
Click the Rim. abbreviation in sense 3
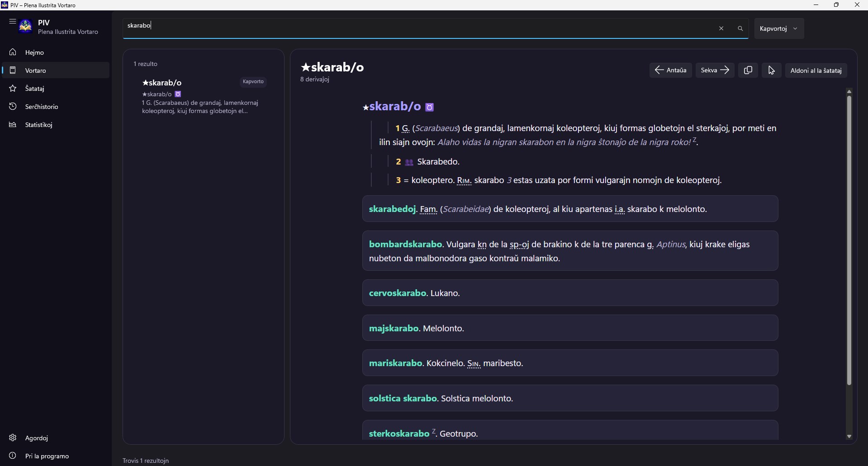[x=465, y=180]
